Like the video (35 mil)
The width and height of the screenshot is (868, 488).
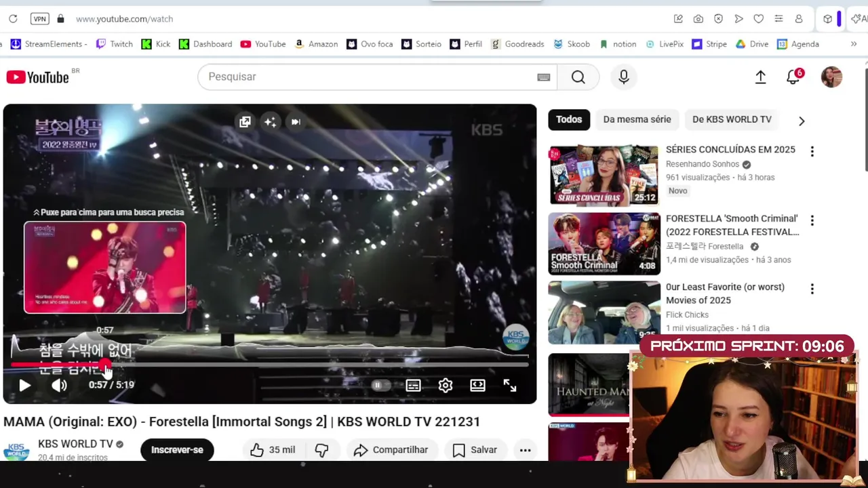273,449
